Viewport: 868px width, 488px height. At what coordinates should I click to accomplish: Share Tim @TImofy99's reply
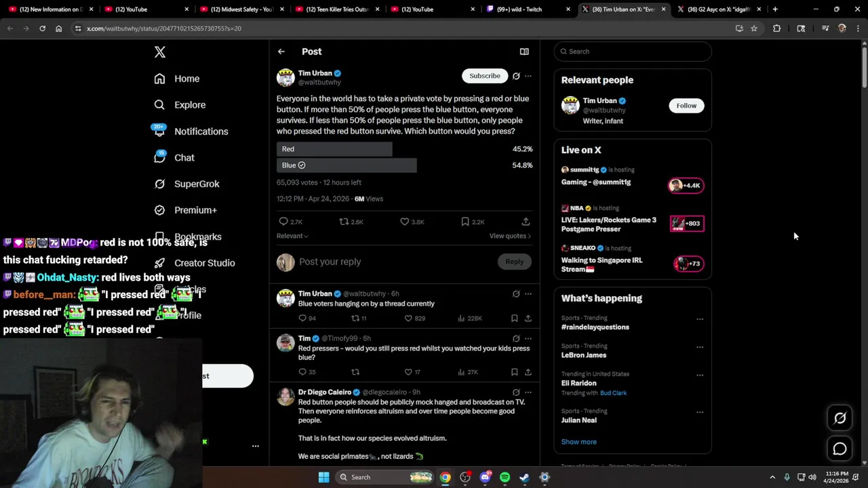pos(528,371)
